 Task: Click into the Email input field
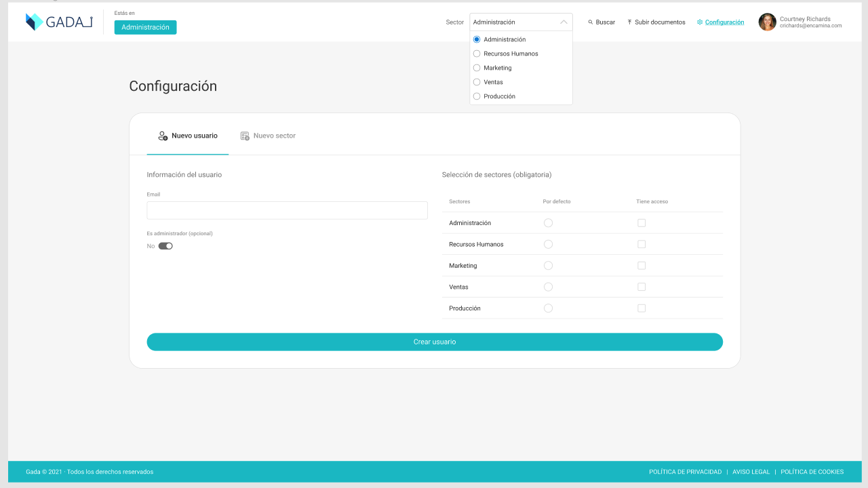(287, 210)
